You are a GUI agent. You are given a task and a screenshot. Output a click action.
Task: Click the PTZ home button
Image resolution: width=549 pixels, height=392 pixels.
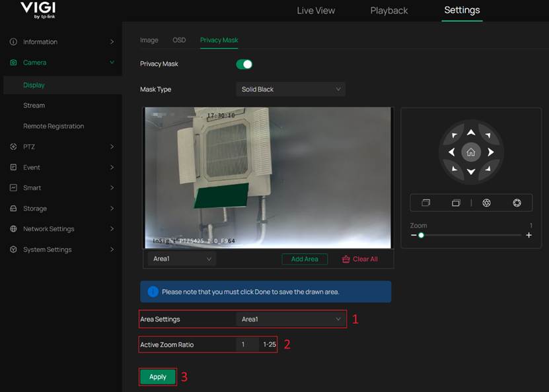471,152
